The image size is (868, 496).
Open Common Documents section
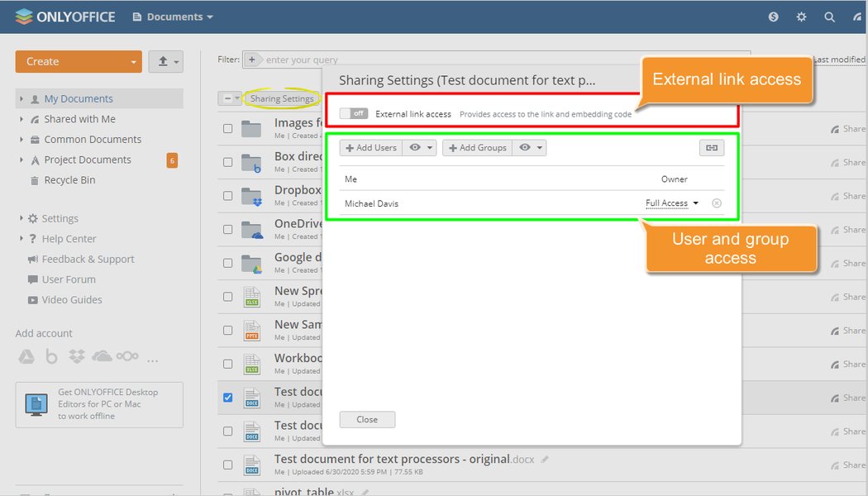point(93,140)
